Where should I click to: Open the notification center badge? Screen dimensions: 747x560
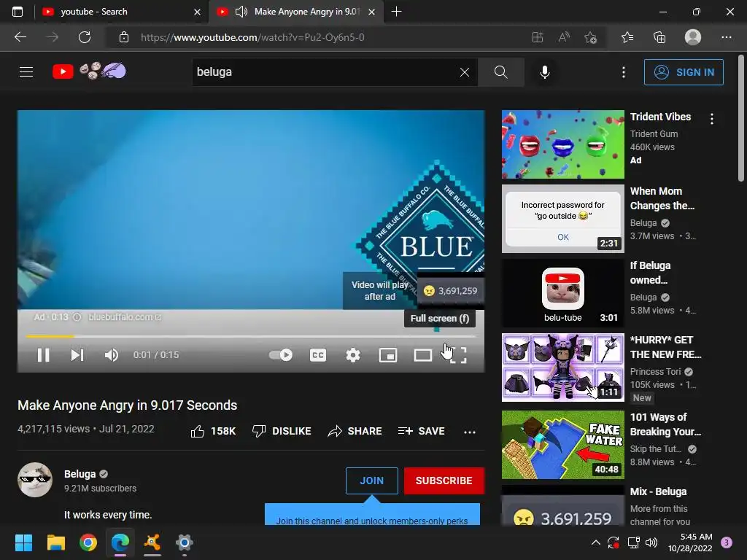(x=727, y=542)
